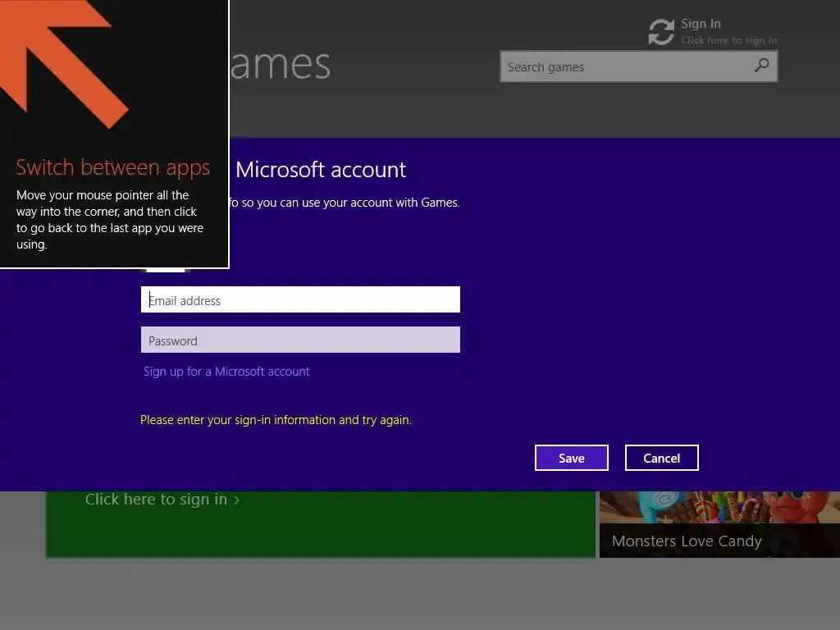Click the green 'Click here to sign in' tile
Image resolution: width=840 pixels, height=630 pixels.
tap(321, 524)
